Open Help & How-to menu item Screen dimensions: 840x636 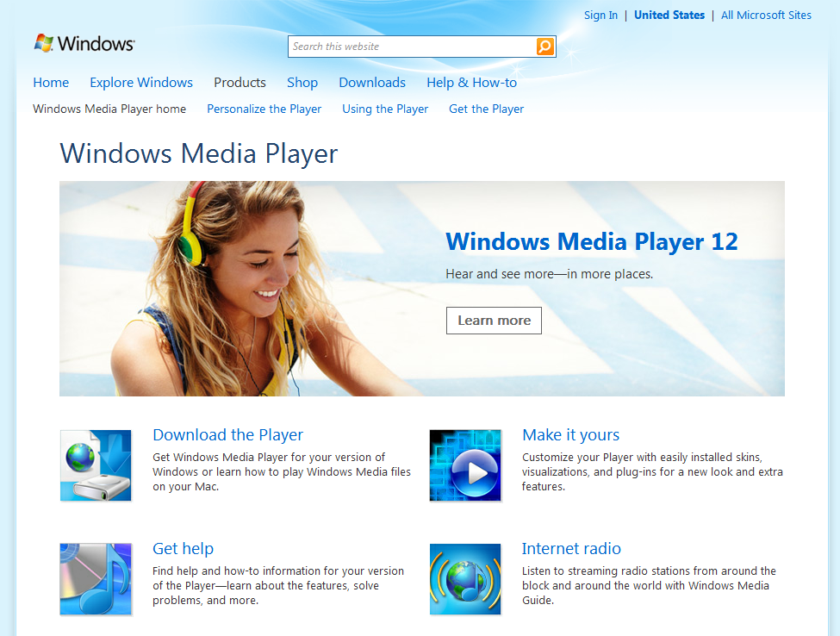472,83
